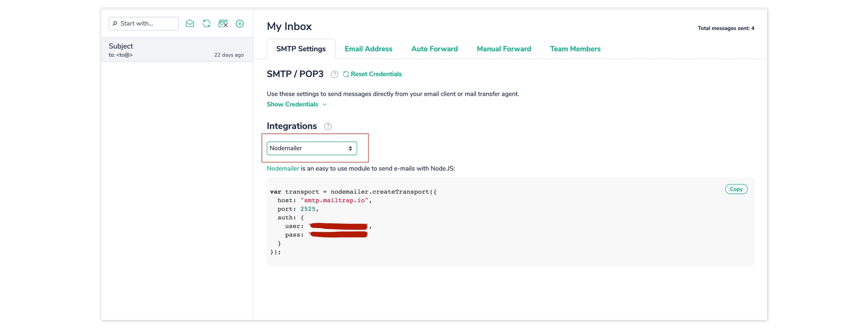The image size is (868, 329).
Task: Open the 'Subject' message from 22 days ago
Action: (x=176, y=50)
